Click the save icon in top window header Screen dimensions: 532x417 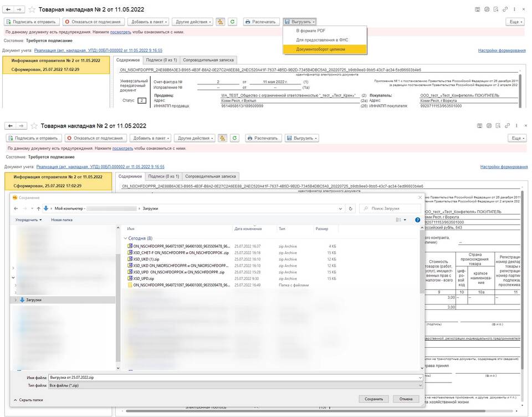[477, 9]
